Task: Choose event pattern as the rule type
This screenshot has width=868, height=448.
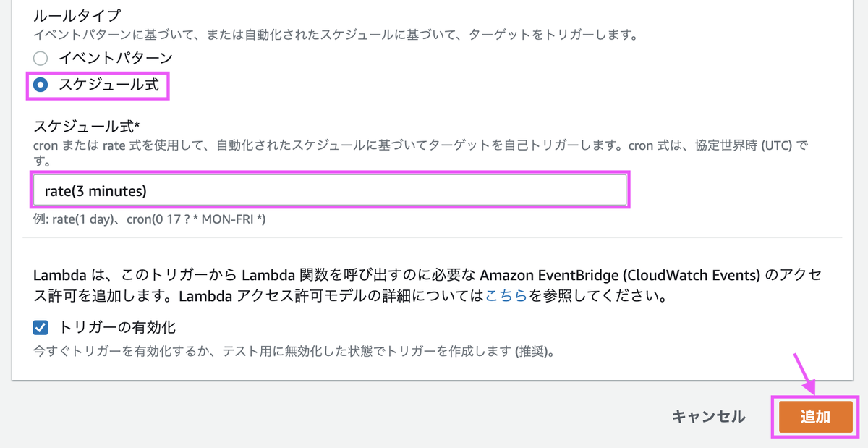Action: click(x=41, y=59)
